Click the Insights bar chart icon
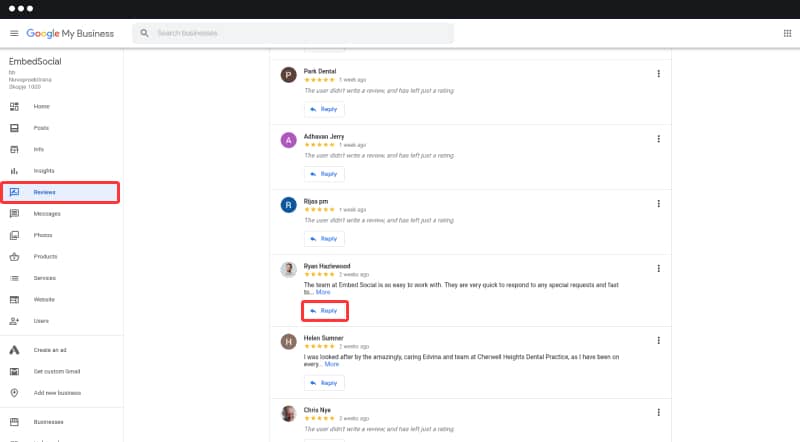 14,171
